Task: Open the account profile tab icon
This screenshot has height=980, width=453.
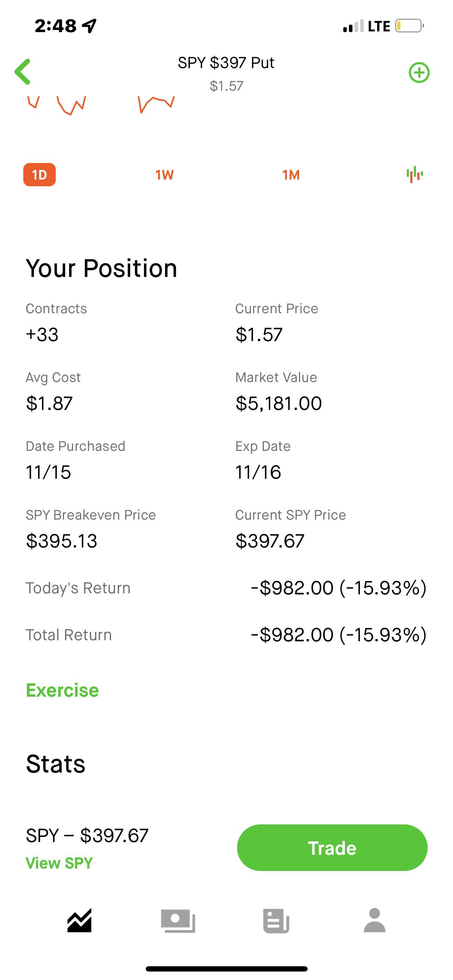Action: pos(375,921)
